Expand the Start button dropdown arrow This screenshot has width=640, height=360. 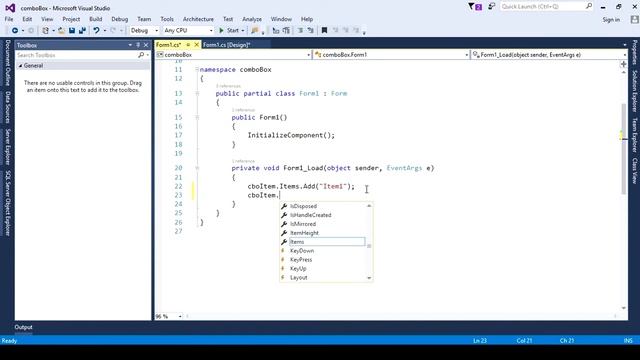click(x=243, y=30)
